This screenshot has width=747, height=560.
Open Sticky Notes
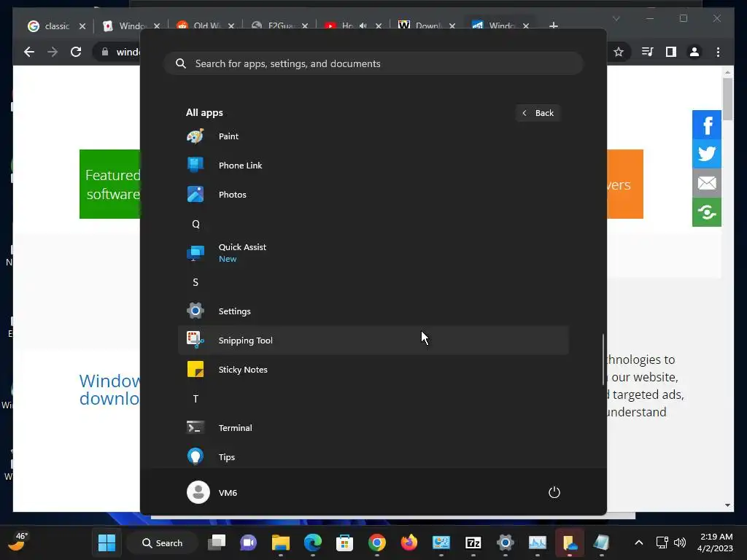(373, 370)
